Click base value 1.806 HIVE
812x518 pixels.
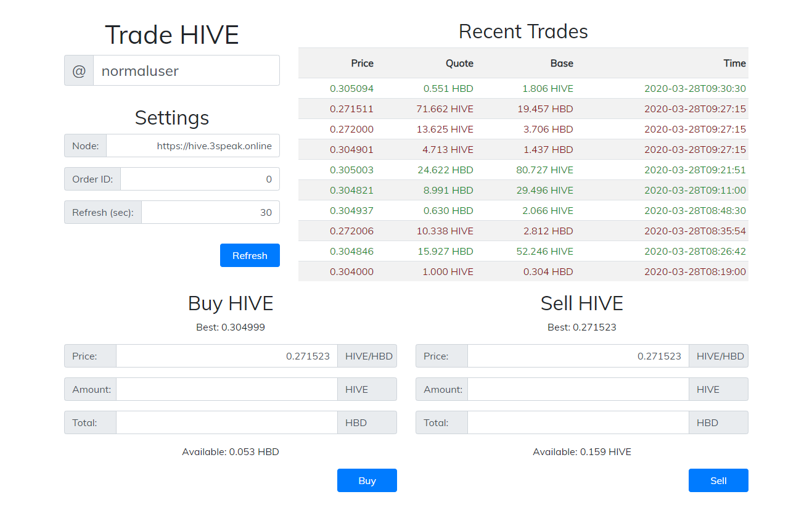point(547,88)
